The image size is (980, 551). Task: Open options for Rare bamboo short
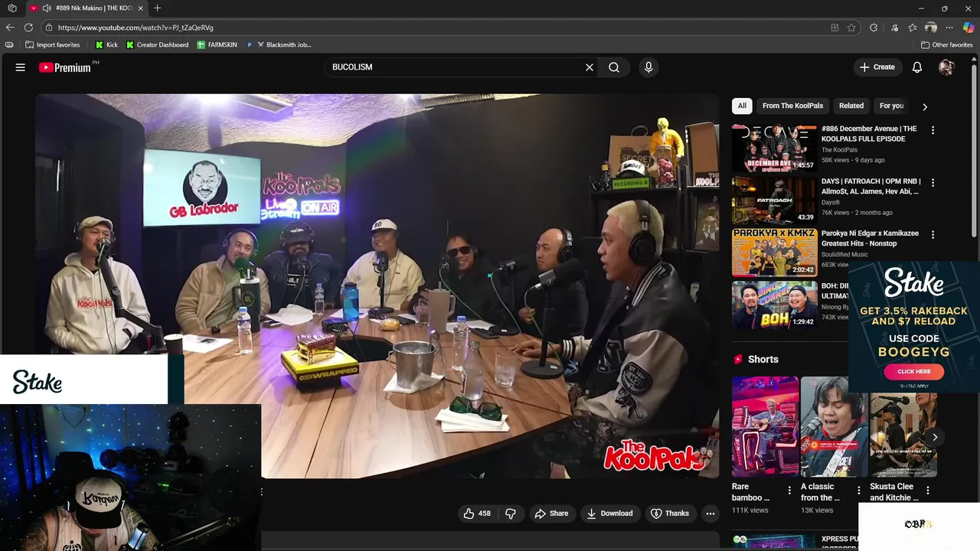click(x=789, y=491)
